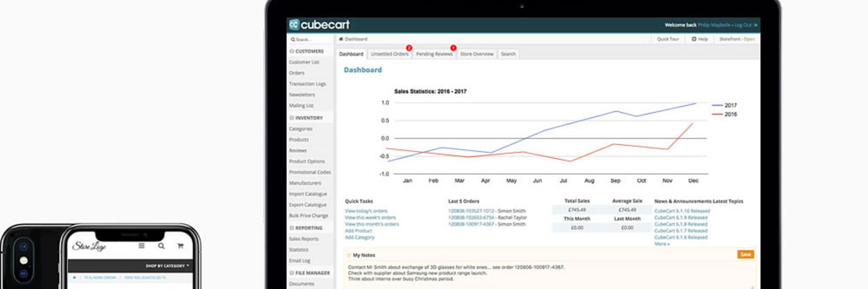Viewport: 868px width, 289px height.
Task: Click View today's orders link
Action: pyautogui.click(x=366, y=211)
